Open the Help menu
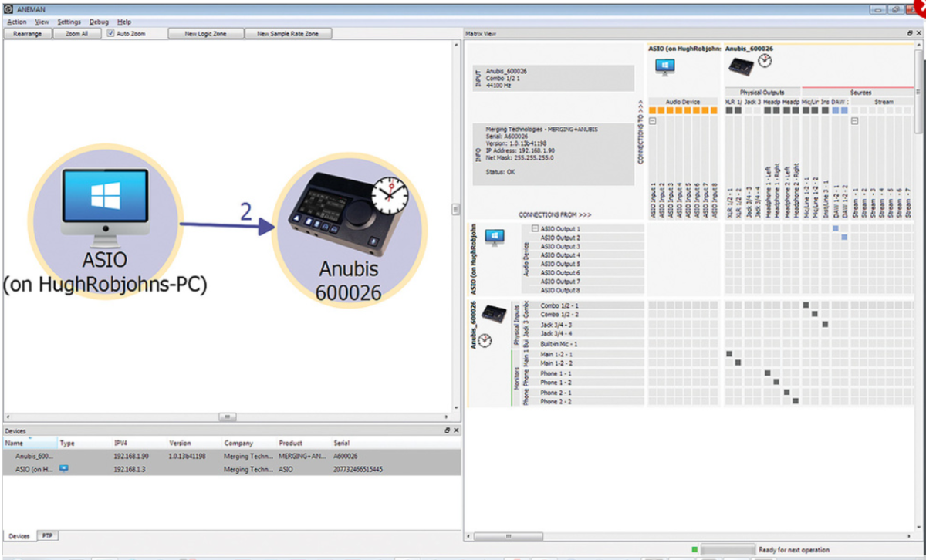Viewport: 926px width, 560px height. [124, 22]
